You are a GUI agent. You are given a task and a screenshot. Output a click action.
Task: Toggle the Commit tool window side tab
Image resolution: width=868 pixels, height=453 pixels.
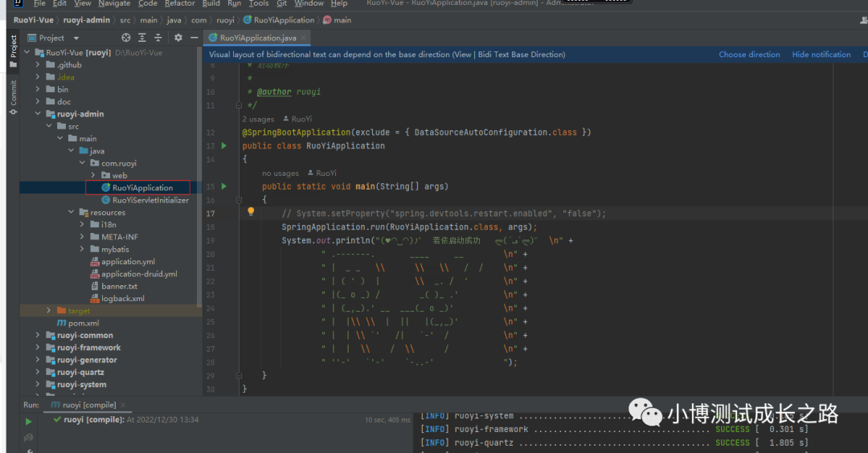(x=13, y=97)
